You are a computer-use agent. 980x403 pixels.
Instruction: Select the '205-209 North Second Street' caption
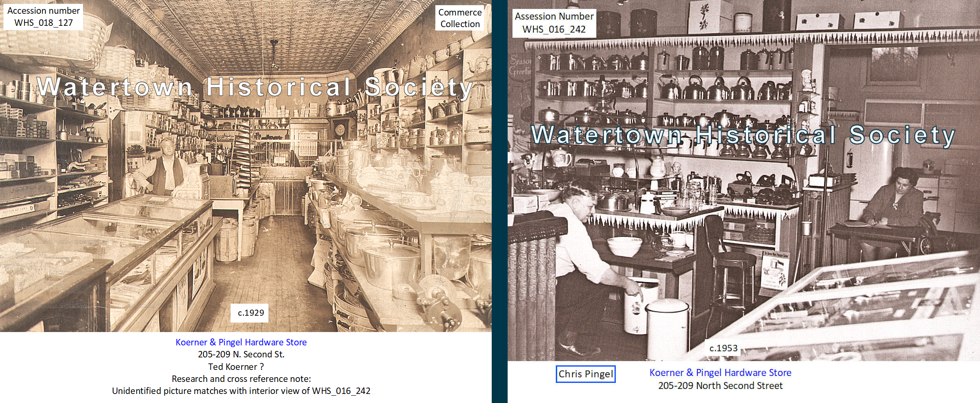[720, 386]
